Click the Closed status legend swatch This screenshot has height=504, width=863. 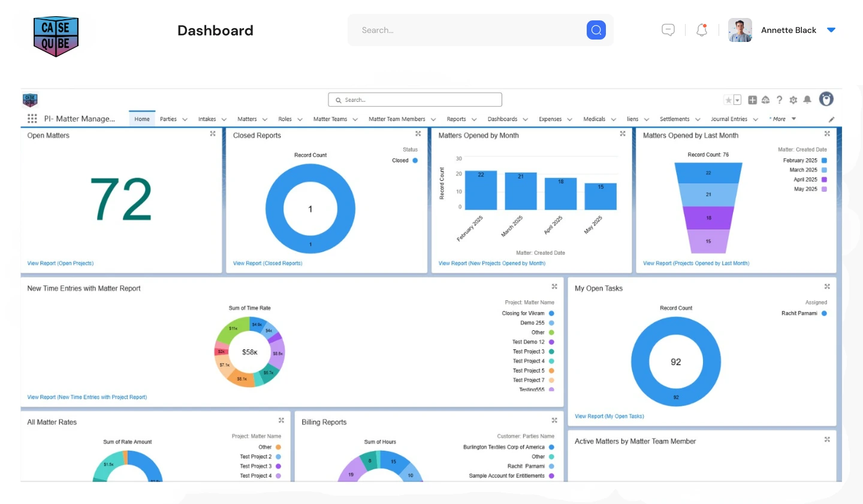click(x=415, y=161)
